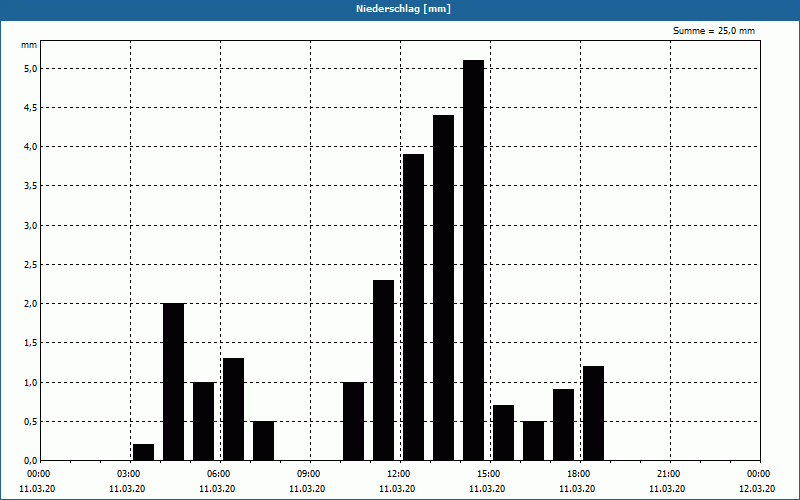Select the 4,4 mm bar between 13:00 and 14:00

[x=443, y=288]
